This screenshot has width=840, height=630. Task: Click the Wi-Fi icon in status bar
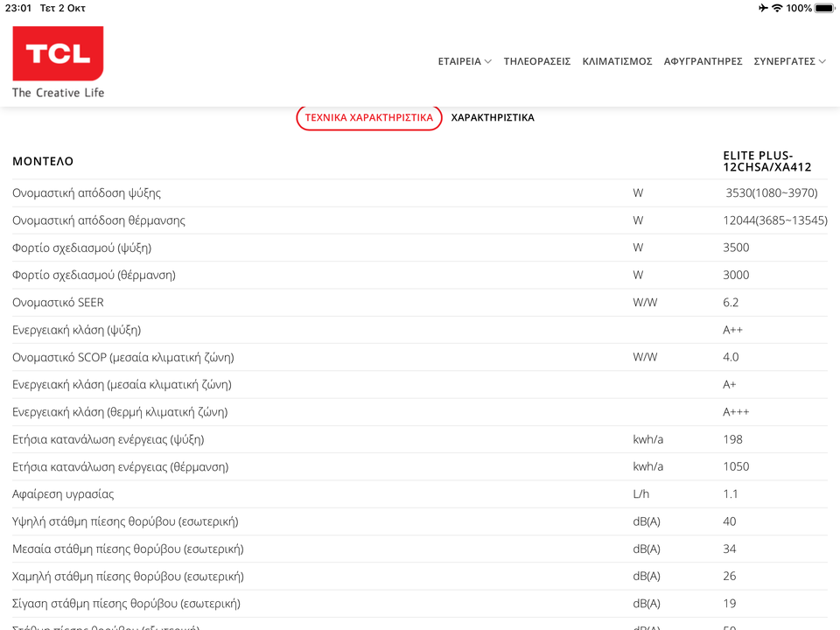pyautogui.click(x=777, y=8)
